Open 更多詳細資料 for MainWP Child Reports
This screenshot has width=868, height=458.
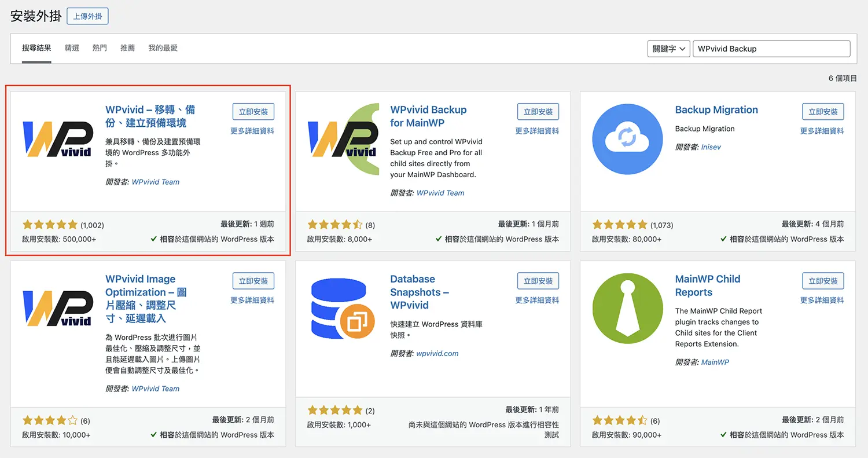tap(822, 300)
